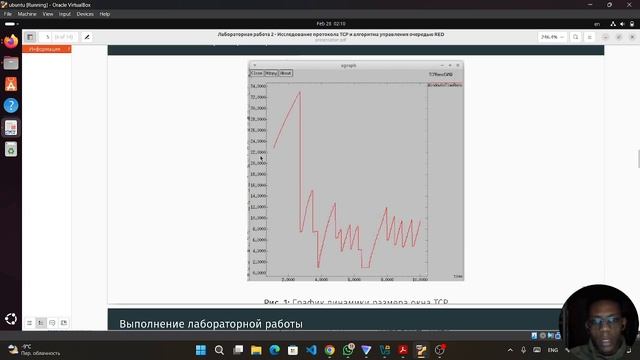The height and width of the screenshot is (360, 640).
Task: Switch sidebar to outline view
Action: pyautogui.click(x=41, y=323)
